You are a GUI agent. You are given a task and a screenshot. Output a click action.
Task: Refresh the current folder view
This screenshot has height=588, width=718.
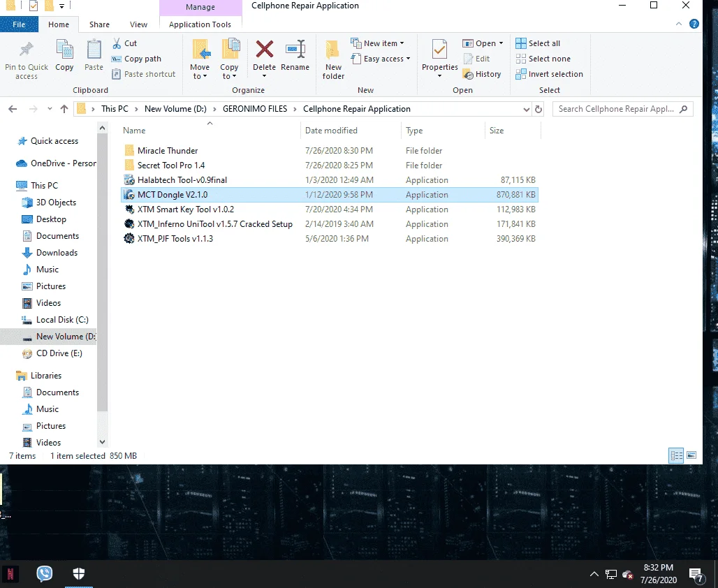(x=538, y=109)
